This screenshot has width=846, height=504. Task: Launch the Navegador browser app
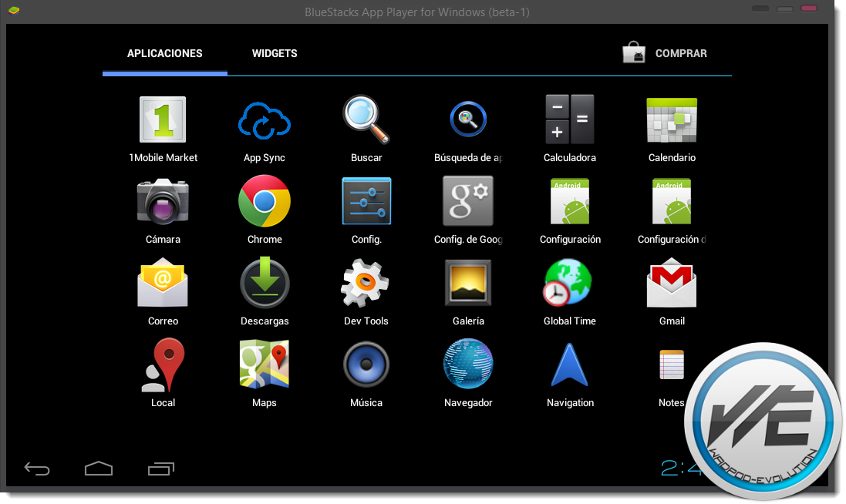click(x=468, y=364)
